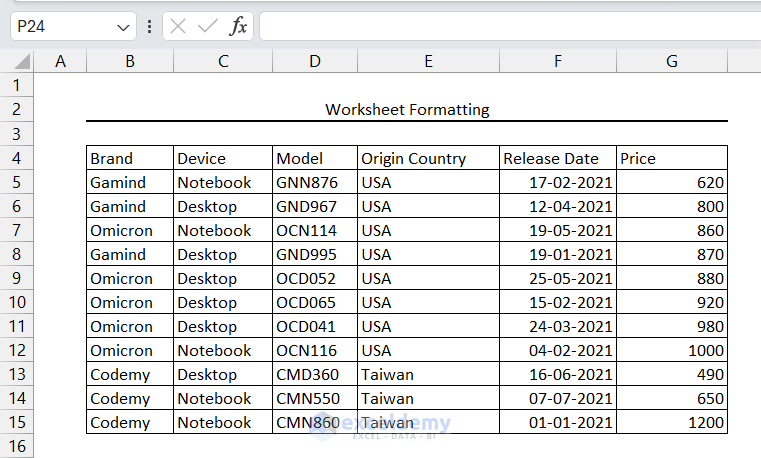Select row 12 header
The image size is (761, 458).
tap(17, 350)
